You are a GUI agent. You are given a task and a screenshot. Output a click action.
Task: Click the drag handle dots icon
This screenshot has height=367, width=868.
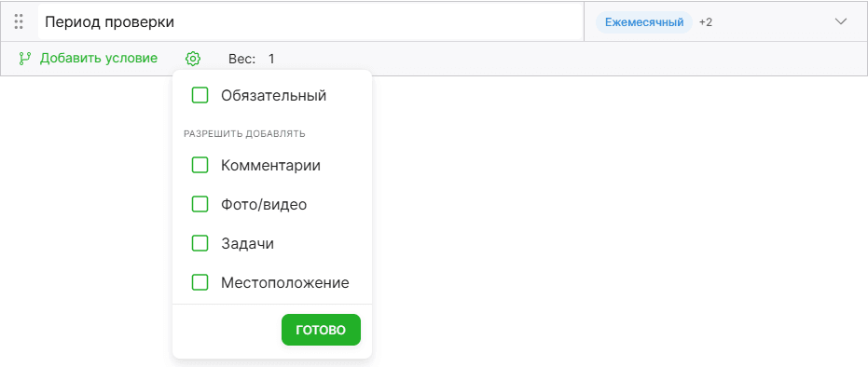19,21
